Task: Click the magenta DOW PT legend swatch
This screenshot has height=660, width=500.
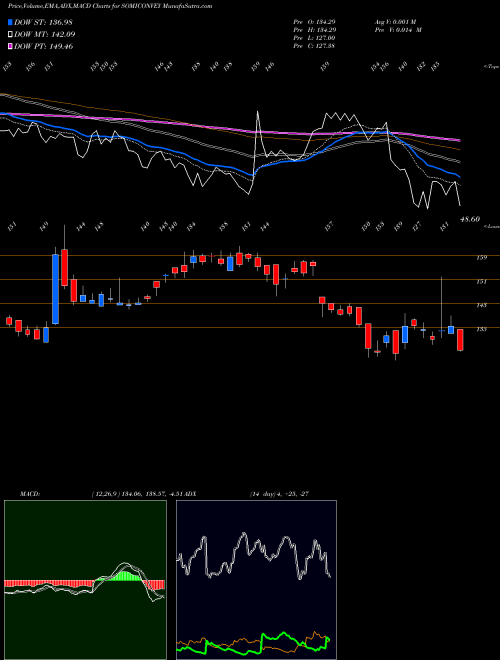Action: tap(10, 46)
